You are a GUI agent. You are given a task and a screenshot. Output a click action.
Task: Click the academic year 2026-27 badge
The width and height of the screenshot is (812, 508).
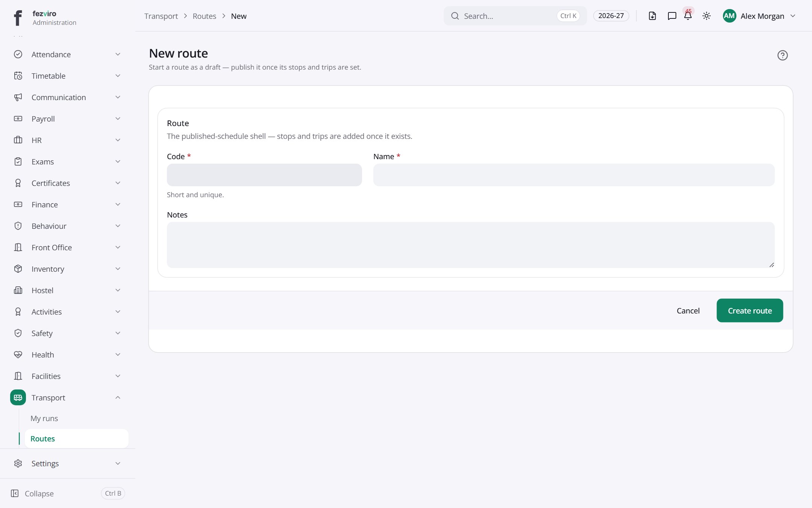pos(611,16)
